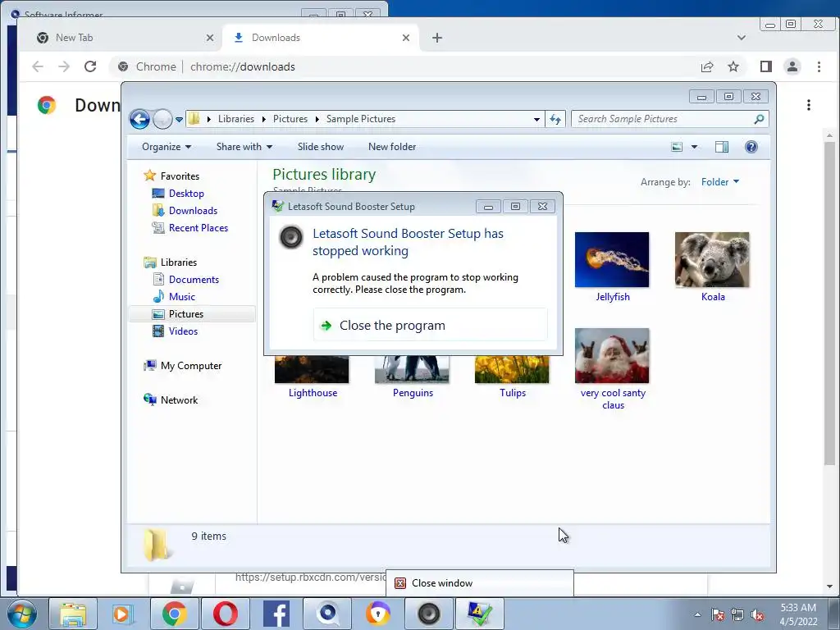Open the address bar history dropdown arrow

[x=536, y=120]
